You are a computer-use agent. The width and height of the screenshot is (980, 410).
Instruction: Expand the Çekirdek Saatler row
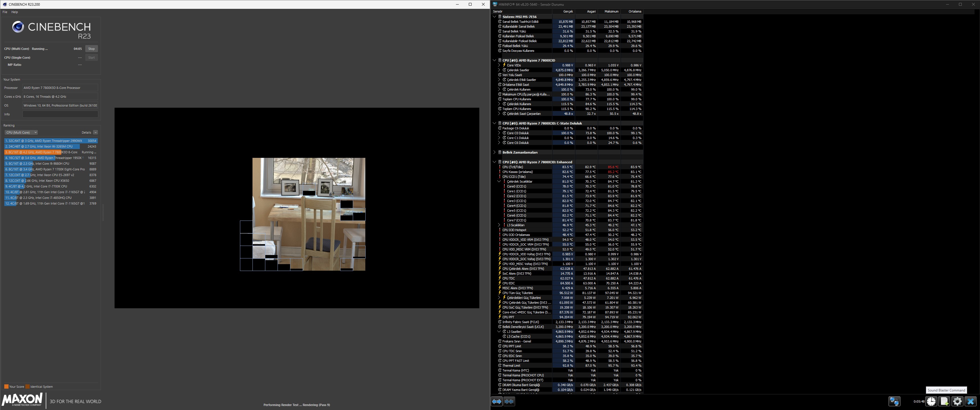pos(499,70)
